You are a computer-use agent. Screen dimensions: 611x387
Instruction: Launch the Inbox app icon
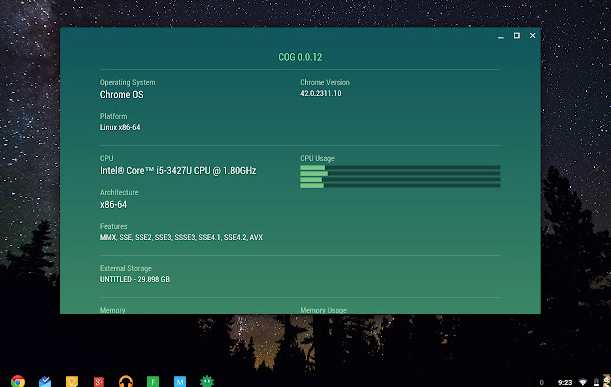coord(45,381)
